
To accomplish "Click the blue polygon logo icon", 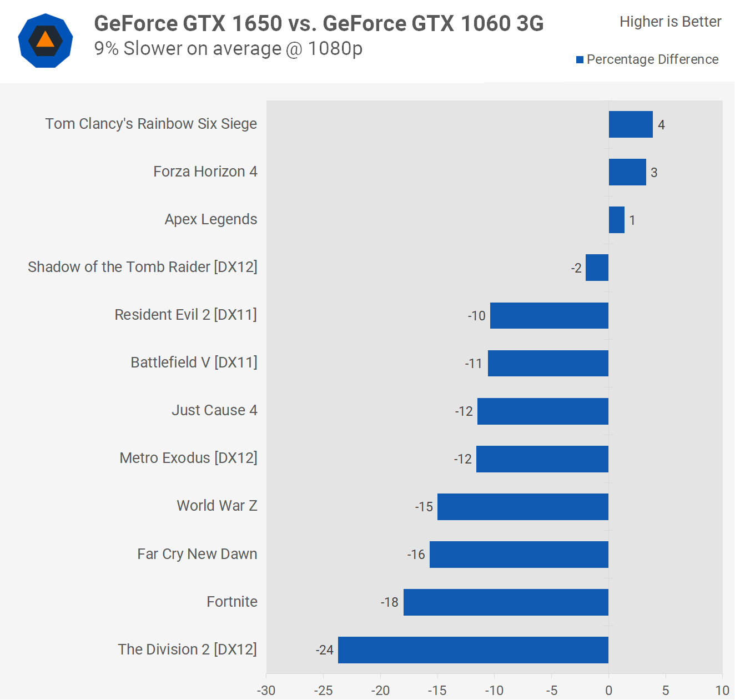I will (x=45, y=41).
